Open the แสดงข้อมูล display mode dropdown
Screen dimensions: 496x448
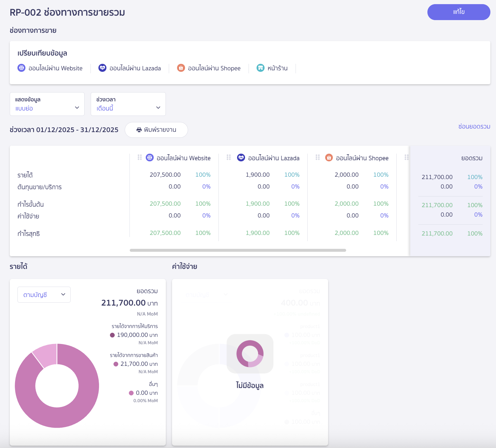pos(47,104)
